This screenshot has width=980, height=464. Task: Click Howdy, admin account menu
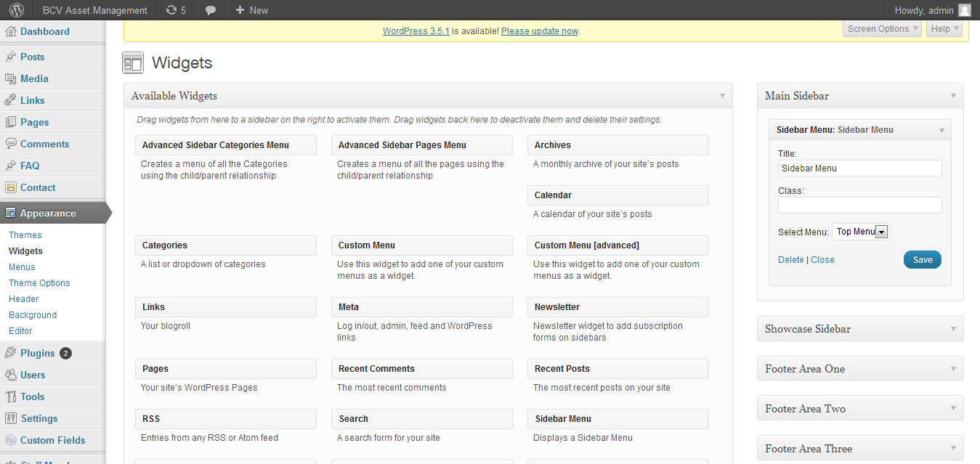point(923,10)
